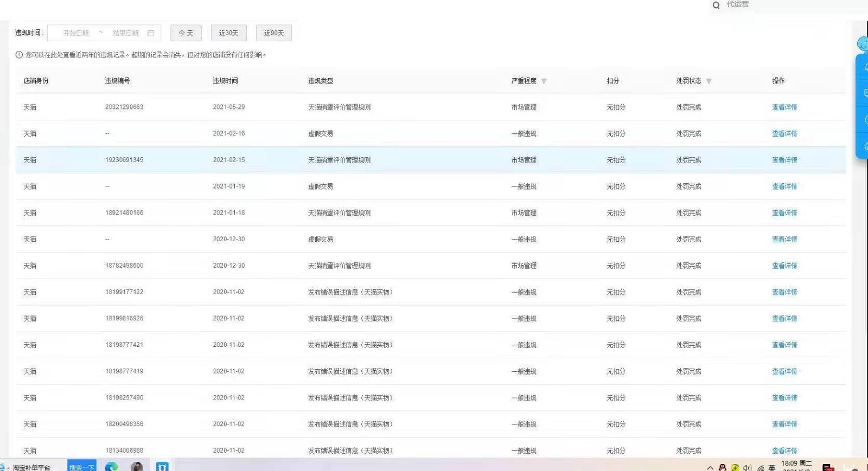Filter violations by 近90天
This screenshot has height=471, width=868.
click(274, 33)
